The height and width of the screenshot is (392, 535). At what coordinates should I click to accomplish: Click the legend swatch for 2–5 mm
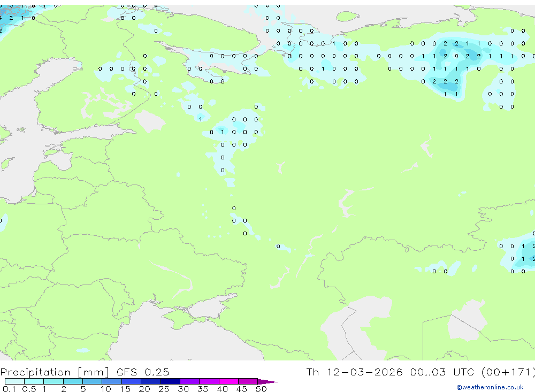[x=73, y=381]
